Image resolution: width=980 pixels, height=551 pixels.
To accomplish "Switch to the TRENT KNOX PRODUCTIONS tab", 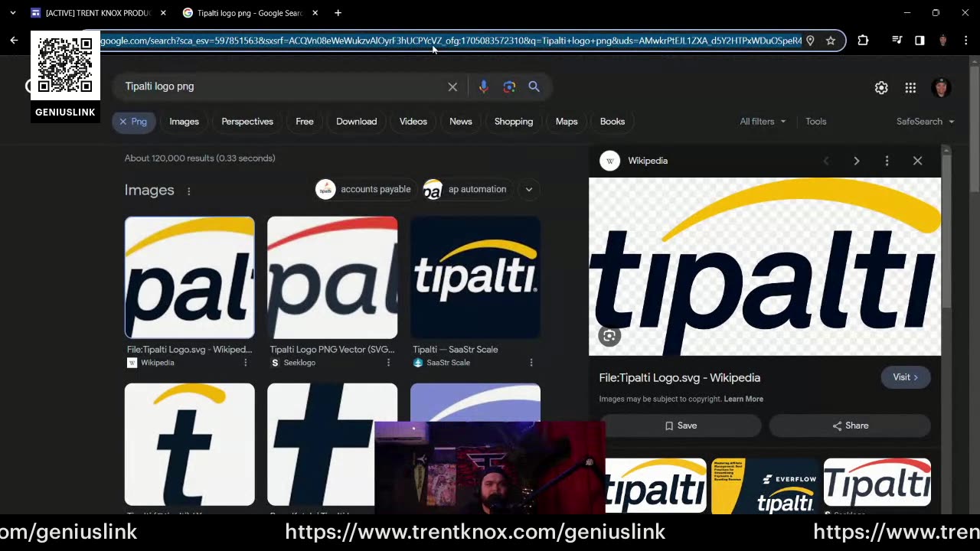I will tap(98, 13).
